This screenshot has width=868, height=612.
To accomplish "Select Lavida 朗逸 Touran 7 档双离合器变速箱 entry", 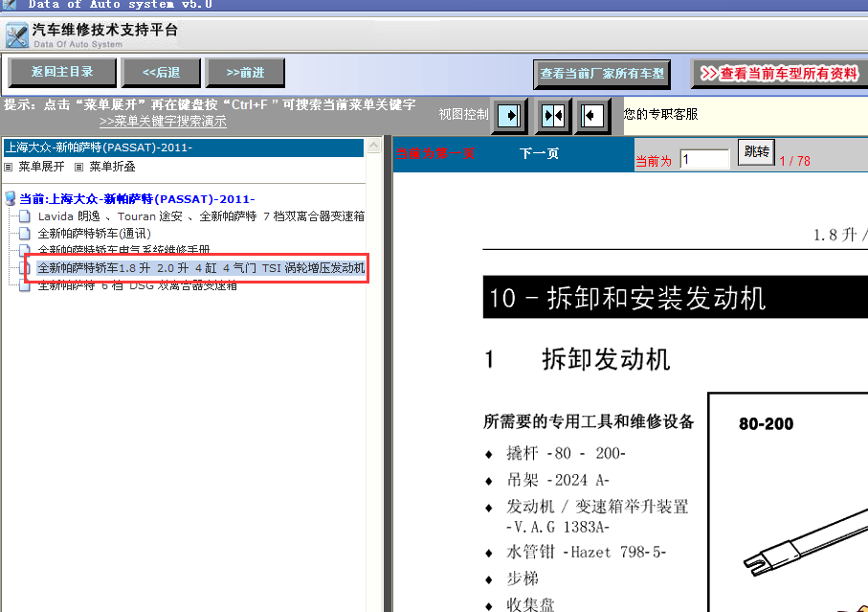I will [x=201, y=216].
